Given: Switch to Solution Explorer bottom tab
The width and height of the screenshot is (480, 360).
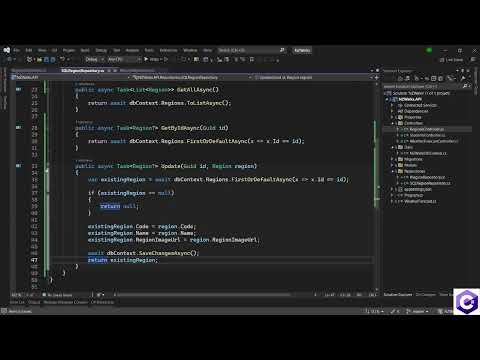Looking at the screenshot, I should point(398,295).
